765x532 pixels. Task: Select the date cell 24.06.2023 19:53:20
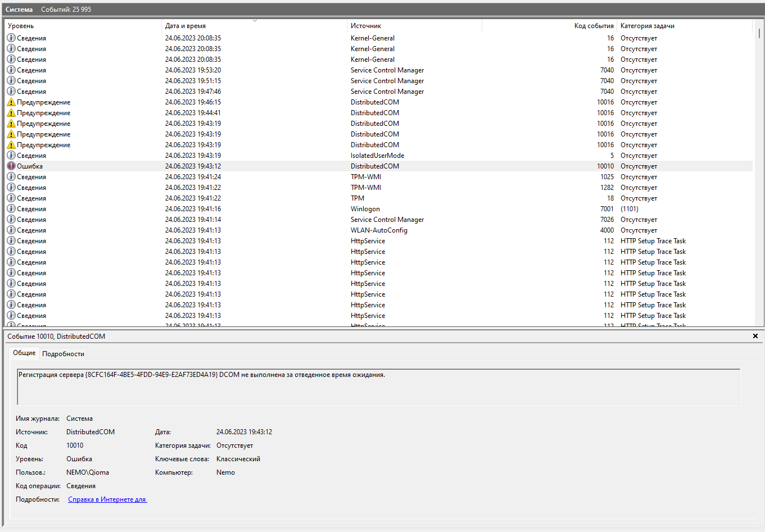point(193,70)
